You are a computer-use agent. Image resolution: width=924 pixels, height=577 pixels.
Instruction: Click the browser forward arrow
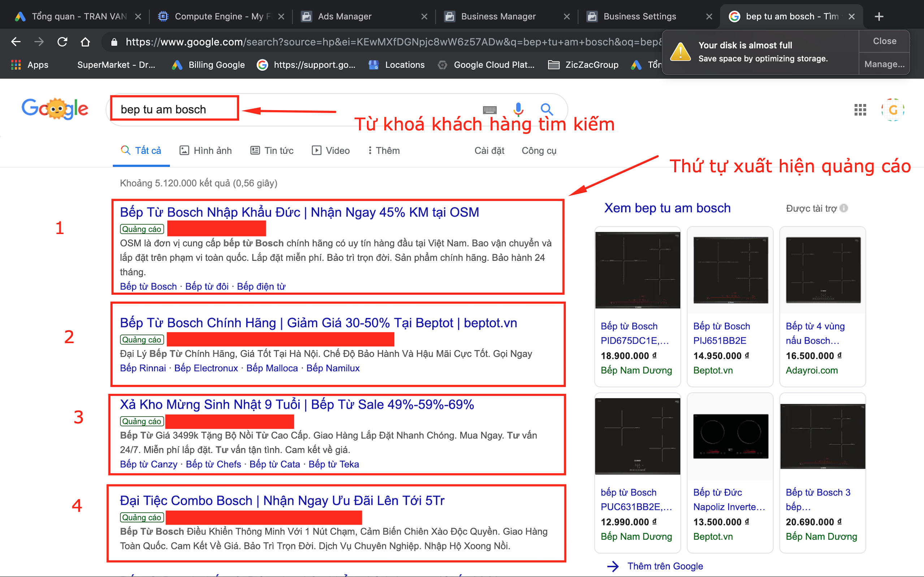[39, 42]
